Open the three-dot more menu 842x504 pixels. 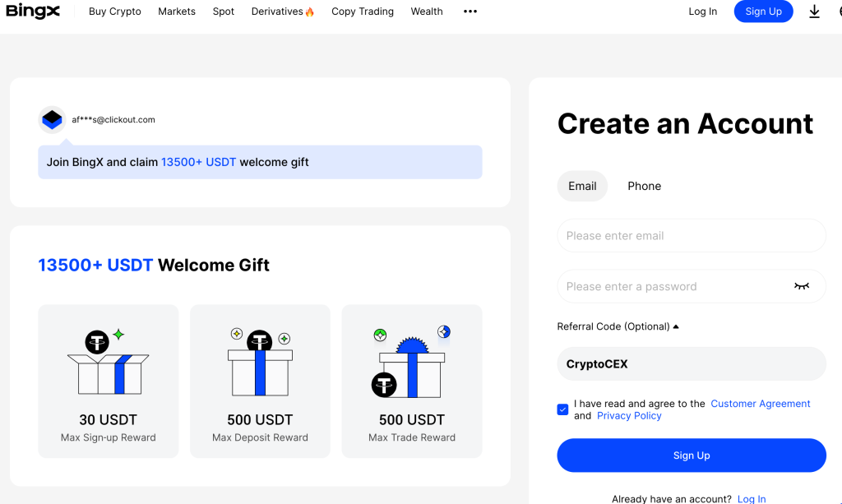tap(470, 12)
